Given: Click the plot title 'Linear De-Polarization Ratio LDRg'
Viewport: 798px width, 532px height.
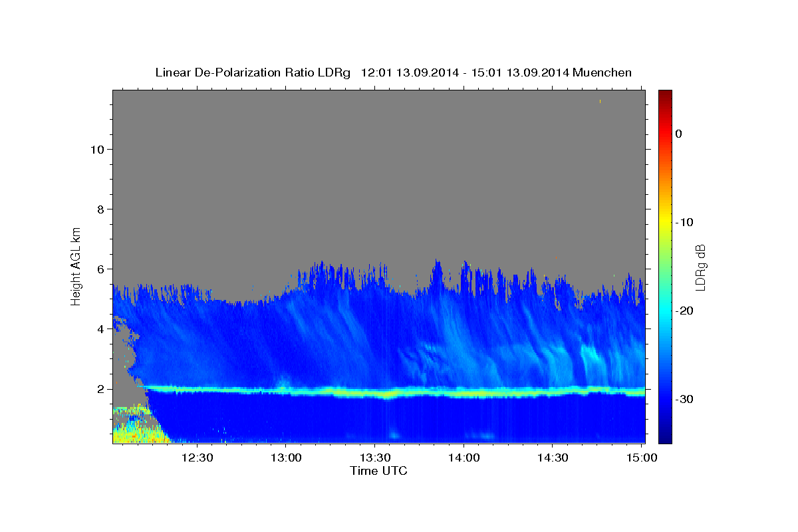Looking at the screenshot, I should 253,72.
